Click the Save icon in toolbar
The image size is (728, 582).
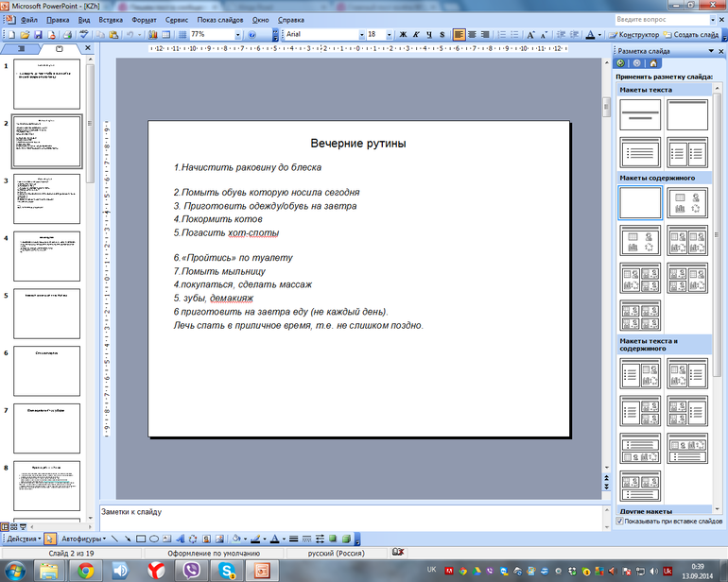(x=37, y=34)
